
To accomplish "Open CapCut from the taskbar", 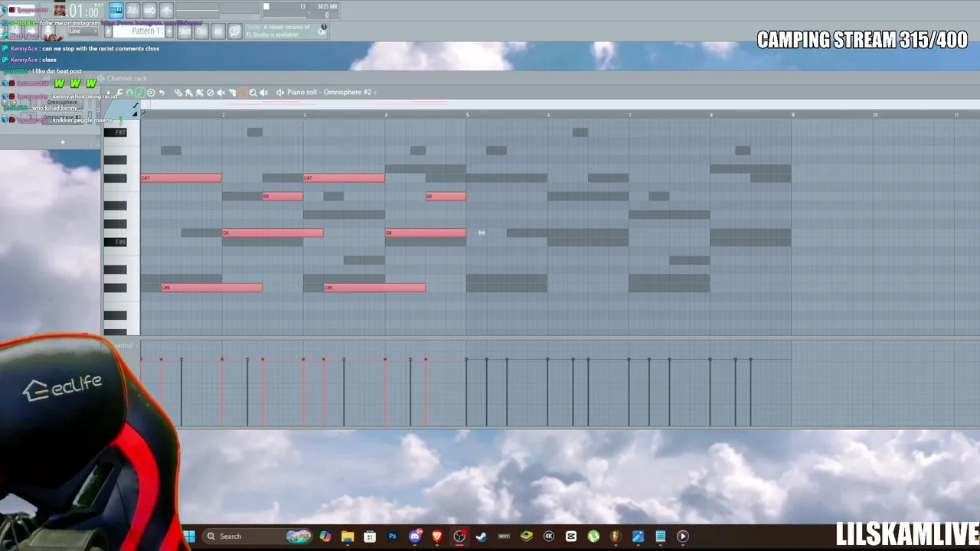I will pyautogui.click(x=571, y=536).
